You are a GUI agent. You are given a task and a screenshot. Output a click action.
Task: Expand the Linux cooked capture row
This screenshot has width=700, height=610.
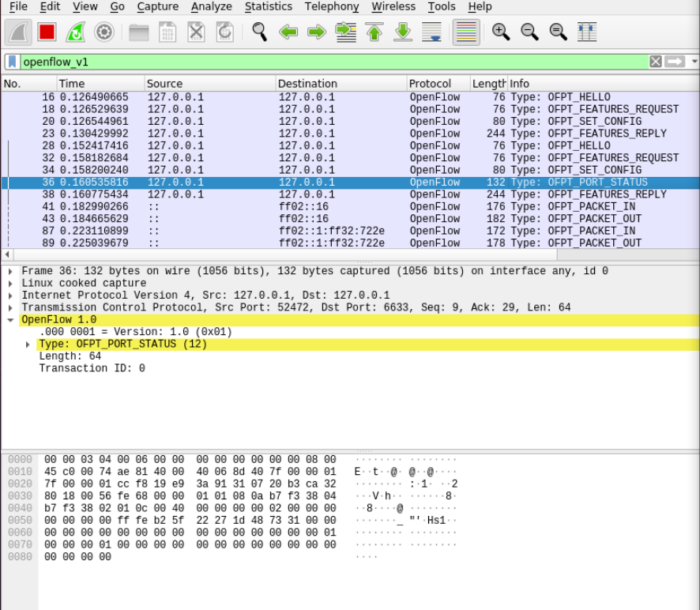point(10,283)
